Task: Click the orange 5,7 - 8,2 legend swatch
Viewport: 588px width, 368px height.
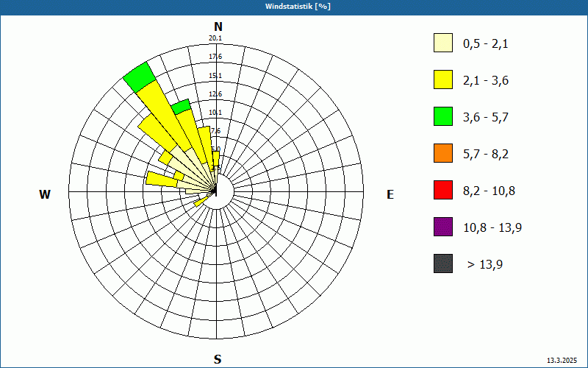Action: (443, 153)
